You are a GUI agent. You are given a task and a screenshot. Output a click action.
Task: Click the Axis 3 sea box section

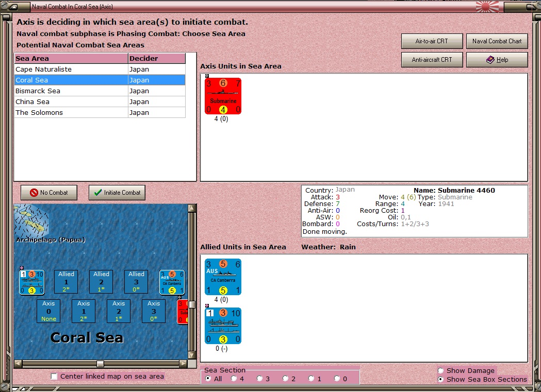point(154,311)
